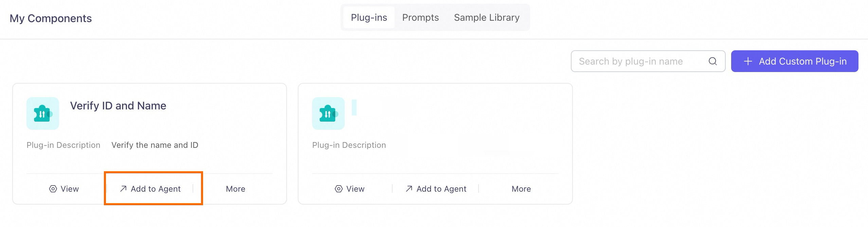Click the Verify ID and Name plug-in icon

[x=43, y=113]
